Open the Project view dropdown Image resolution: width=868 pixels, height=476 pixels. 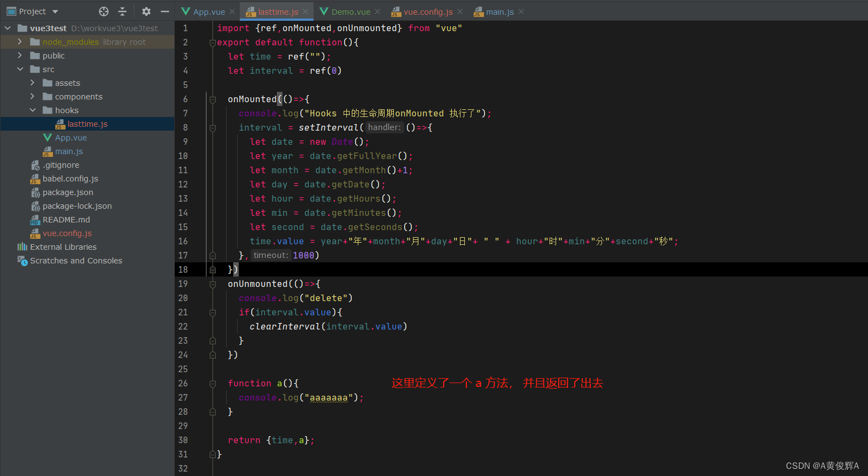click(55, 11)
